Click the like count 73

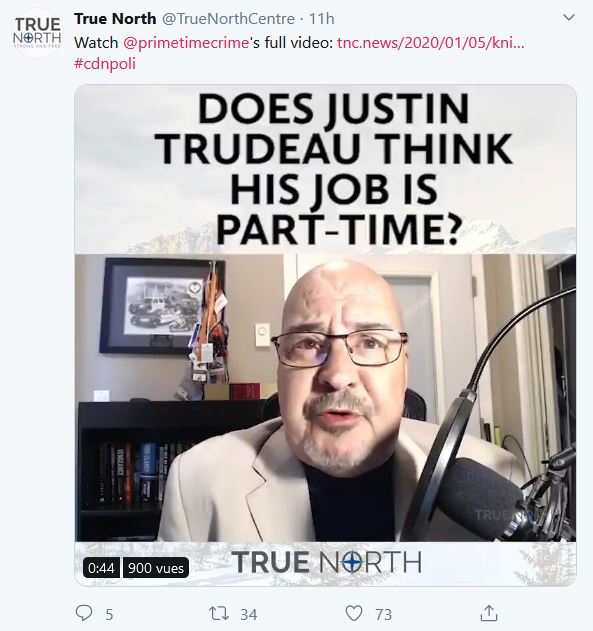[x=383, y=615]
